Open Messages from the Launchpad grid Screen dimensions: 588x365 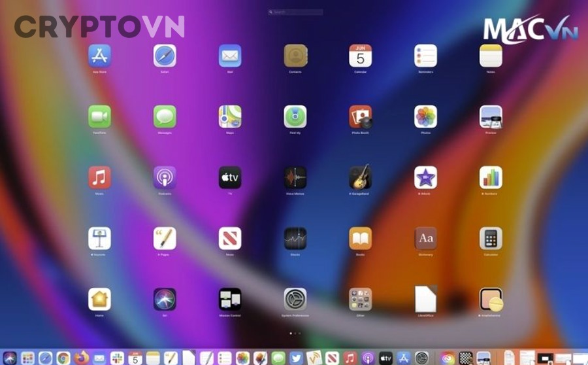click(165, 116)
